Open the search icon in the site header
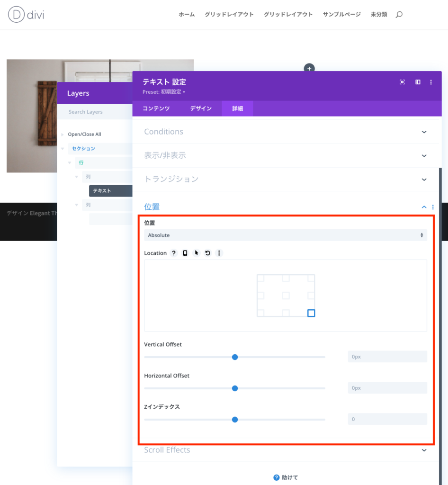 click(x=399, y=15)
